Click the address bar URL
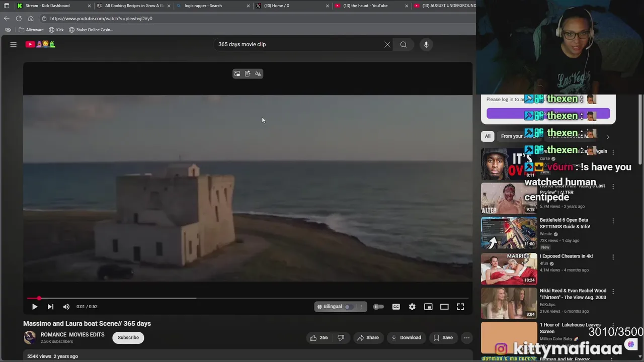Screen dimensions: 644x362 (101, 19)
